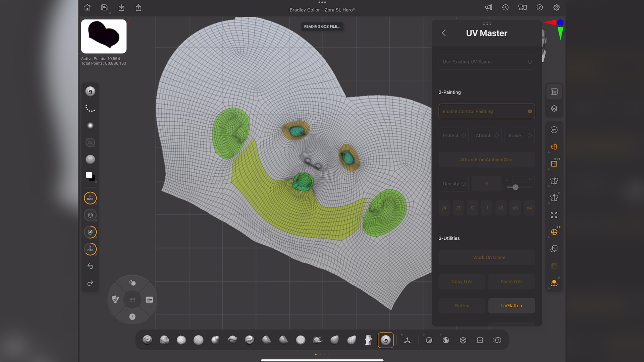Select the Protect paint mode radio button
Viewport: 644px width, 362px height.
pos(453,135)
